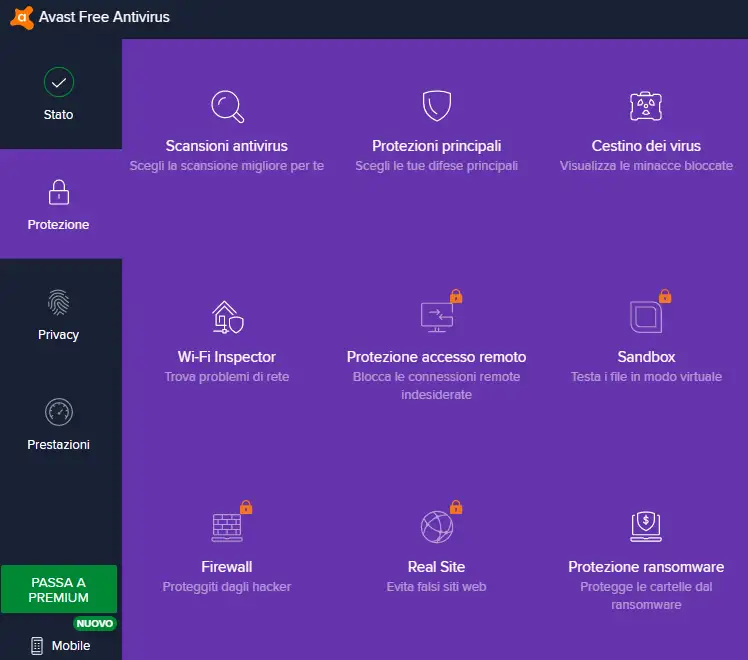Viewport: 748px width, 660px height.
Task: Switch to the Prestazioni tab label
Action: pyautogui.click(x=59, y=444)
